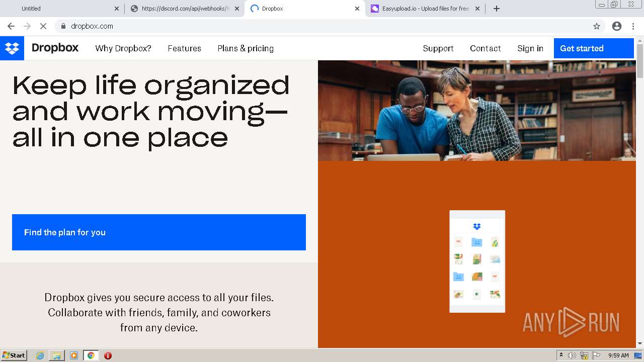Show hidden system tray icons
Screen dimensions: 644x362
(x=561, y=355)
